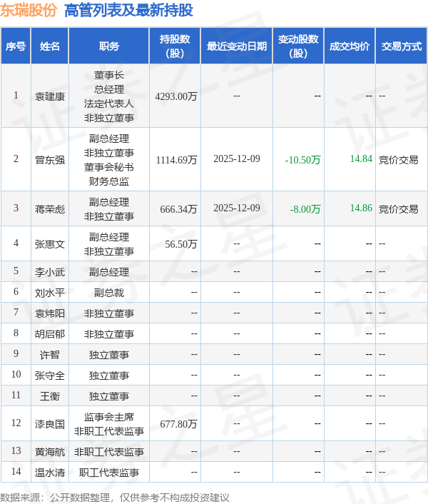Click the 最近变动日期 column header
Viewport: 428px width, 504px height.
pyautogui.click(x=237, y=46)
